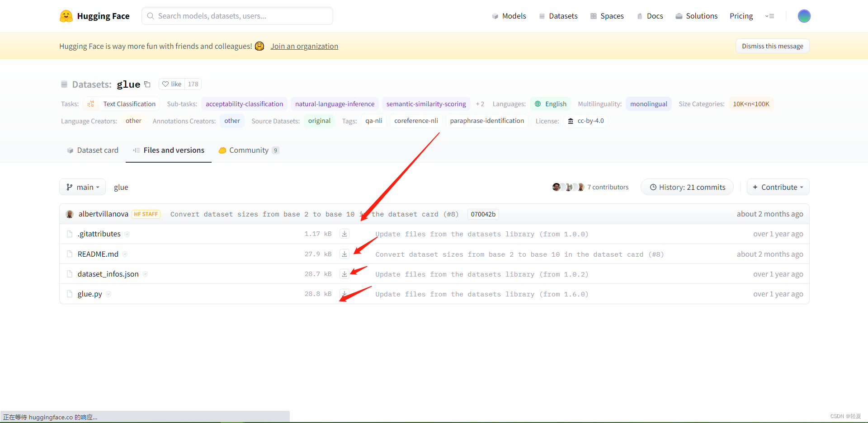The image size is (868, 423).
Task: Expand the Contribute dropdown
Action: pyautogui.click(x=778, y=187)
